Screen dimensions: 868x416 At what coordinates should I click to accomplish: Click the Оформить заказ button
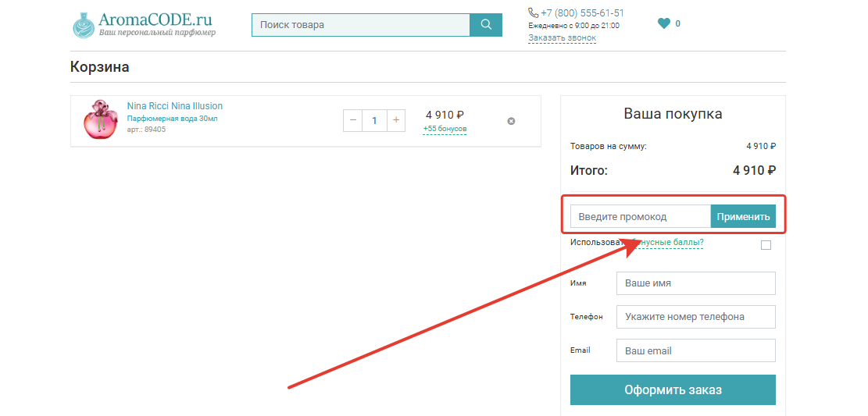[673, 390]
